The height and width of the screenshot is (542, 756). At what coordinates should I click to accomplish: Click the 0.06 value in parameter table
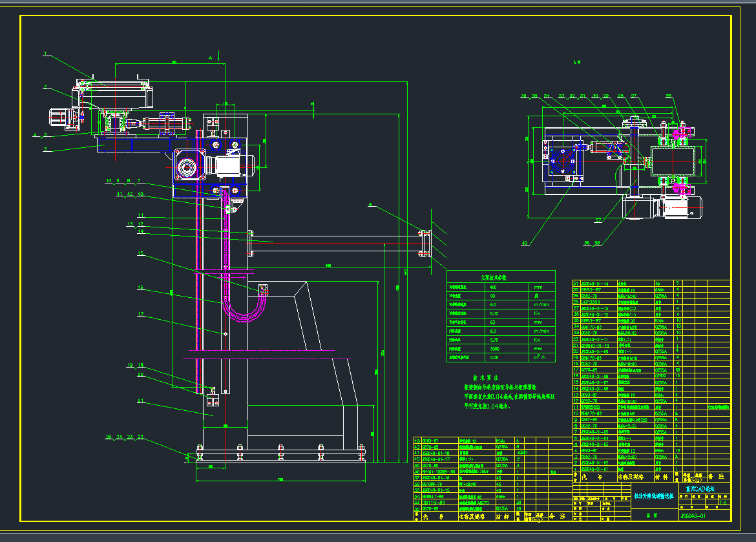[x=494, y=358]
